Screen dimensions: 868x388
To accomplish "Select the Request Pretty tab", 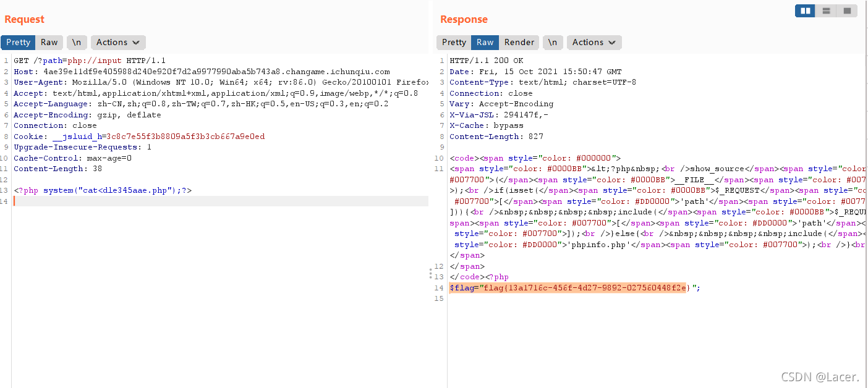I will (18, 42).
